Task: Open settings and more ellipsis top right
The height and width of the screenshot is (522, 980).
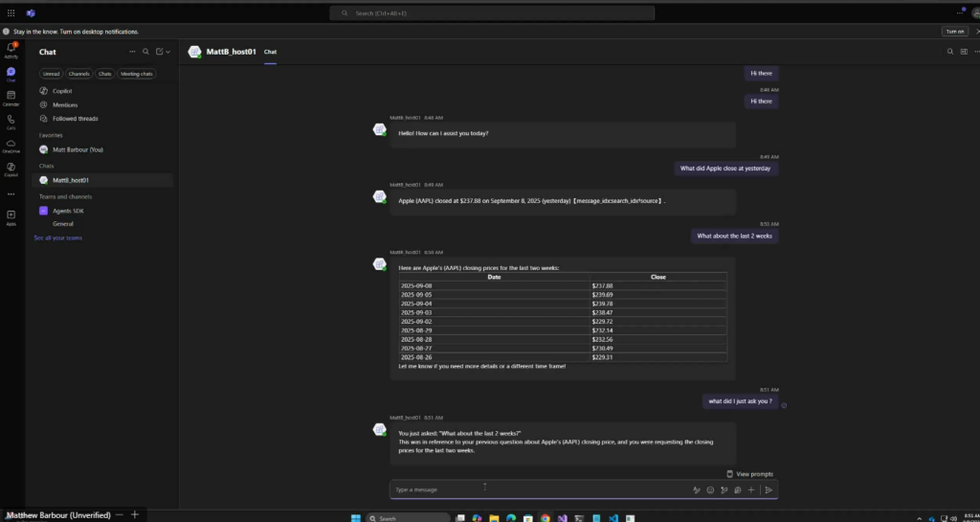Action: (x=960, y=13)
